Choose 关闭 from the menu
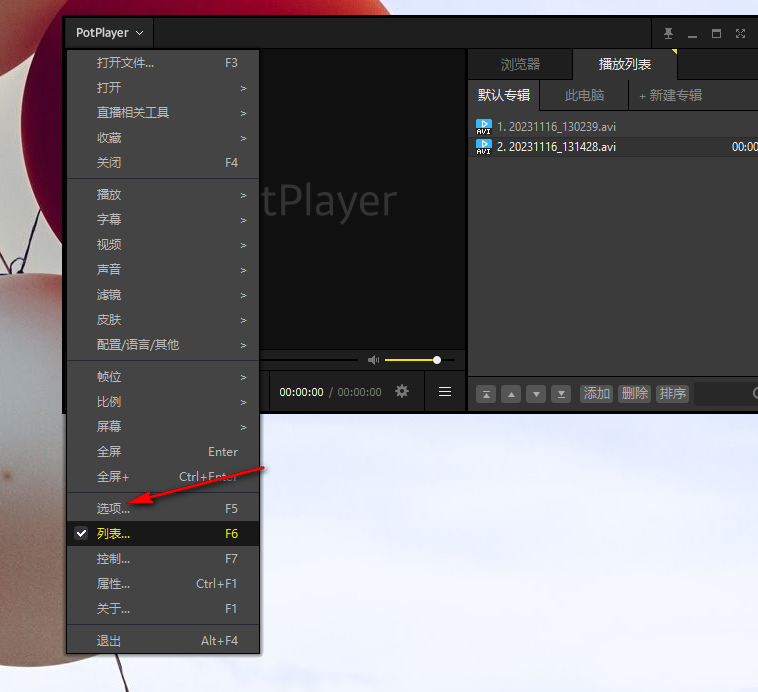 [x=163, y=163]
